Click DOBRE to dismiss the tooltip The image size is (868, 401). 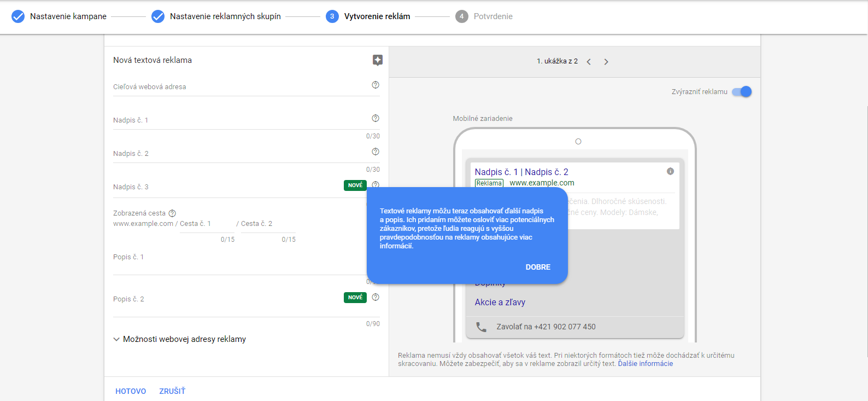(x=538, y=267)
